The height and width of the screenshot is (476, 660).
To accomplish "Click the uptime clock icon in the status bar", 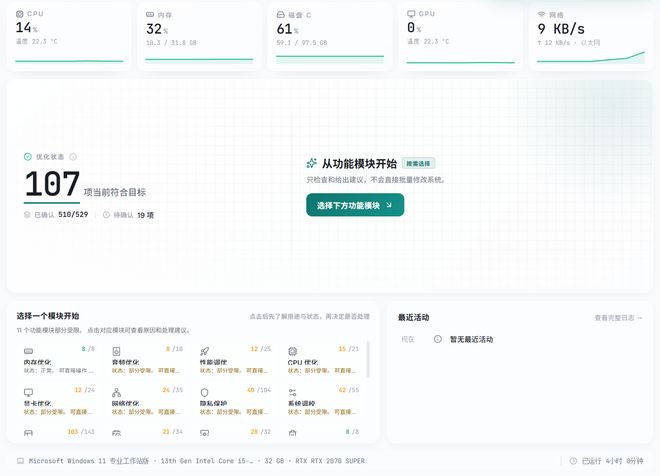I will coord(573,461).
